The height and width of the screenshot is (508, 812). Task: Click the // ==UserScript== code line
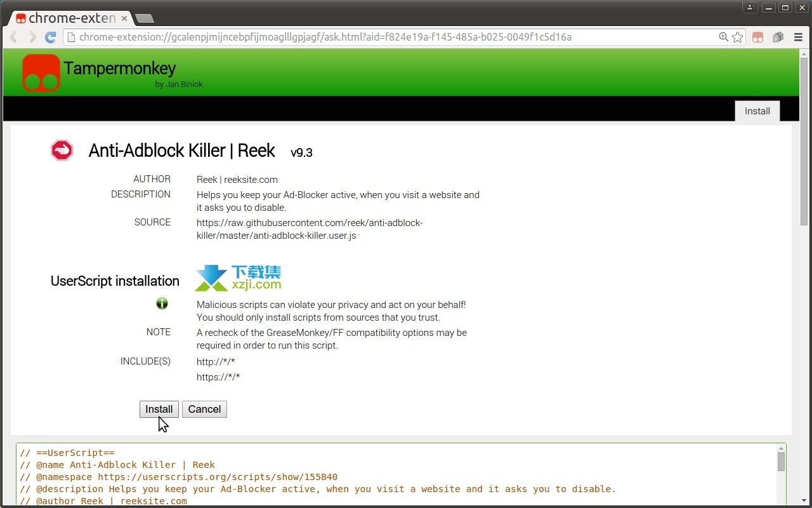67,453
